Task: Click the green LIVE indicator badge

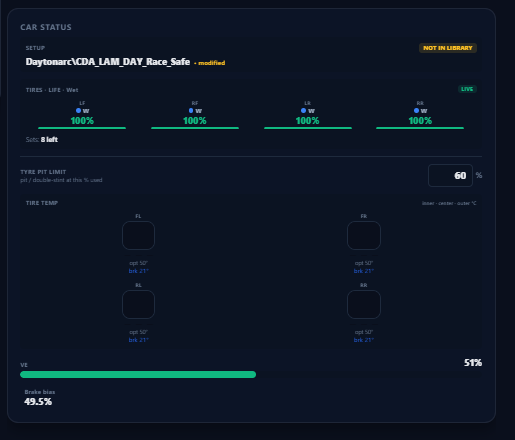Action: (467, 89)
